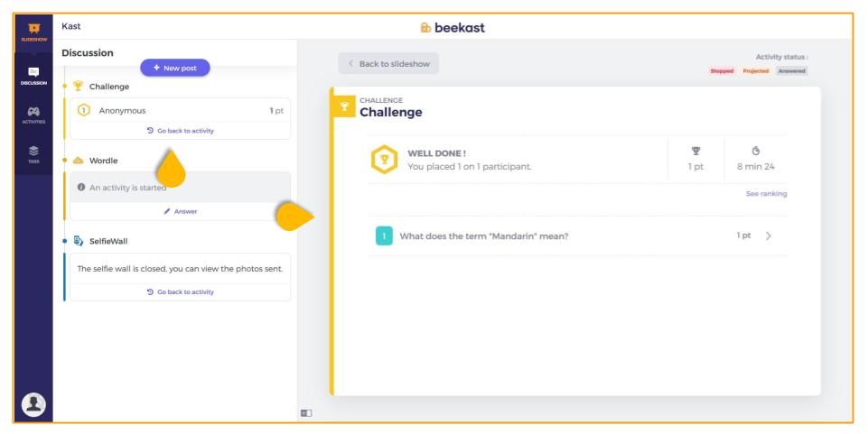
Task: Open the Activities gamepad icon
Action: (33, 115)
